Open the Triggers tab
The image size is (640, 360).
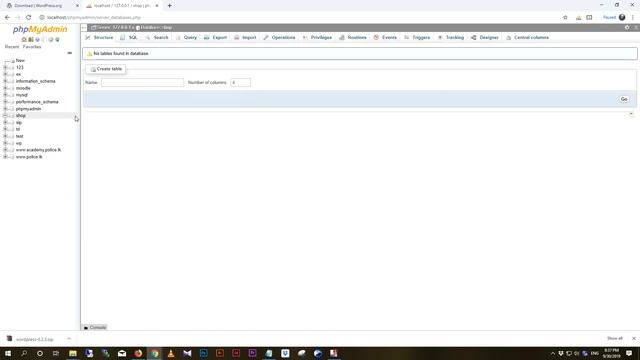pos(417,38)
